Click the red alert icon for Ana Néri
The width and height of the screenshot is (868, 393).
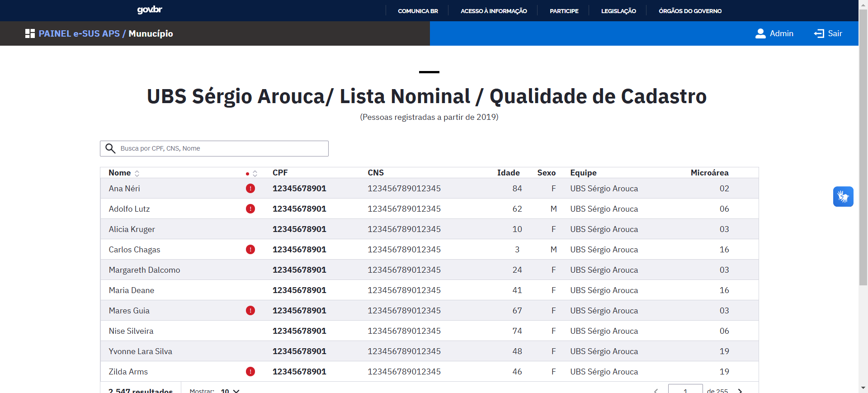[x=250, y=189]
